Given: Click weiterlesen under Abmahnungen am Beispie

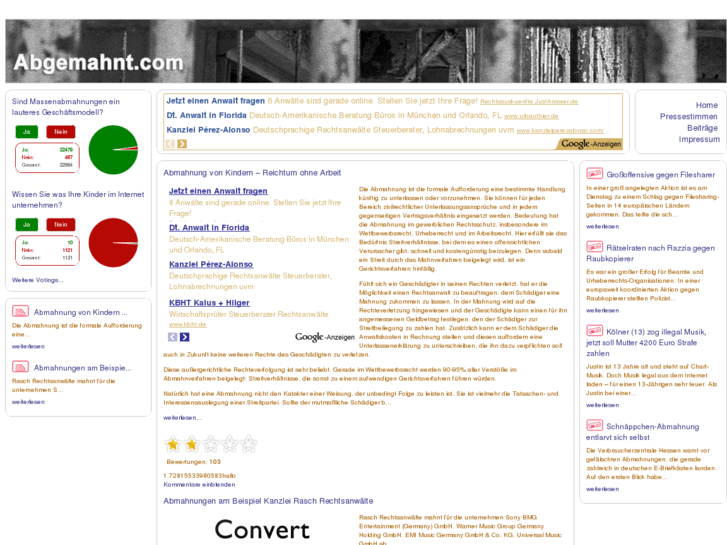Looking at the screenshot, I should (28, 402).
